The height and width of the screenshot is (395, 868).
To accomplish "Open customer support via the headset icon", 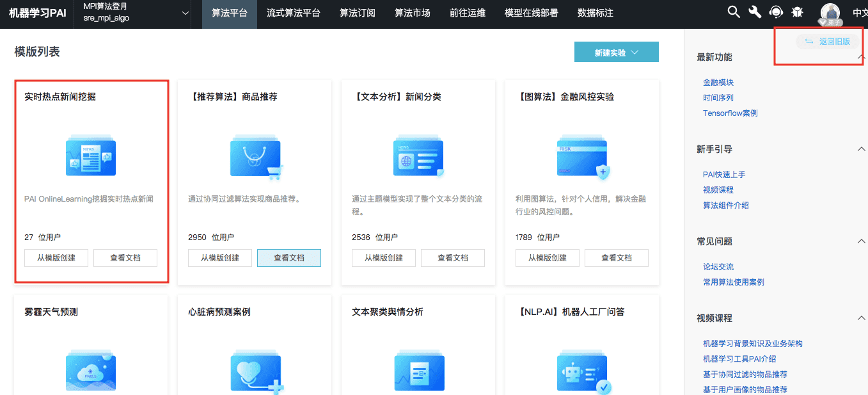I will tap(776, 12).
